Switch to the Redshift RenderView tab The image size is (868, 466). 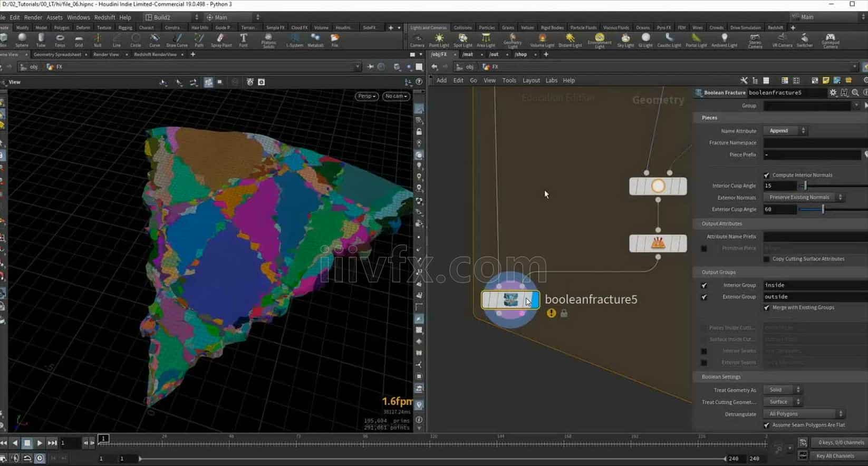[155, 54]
